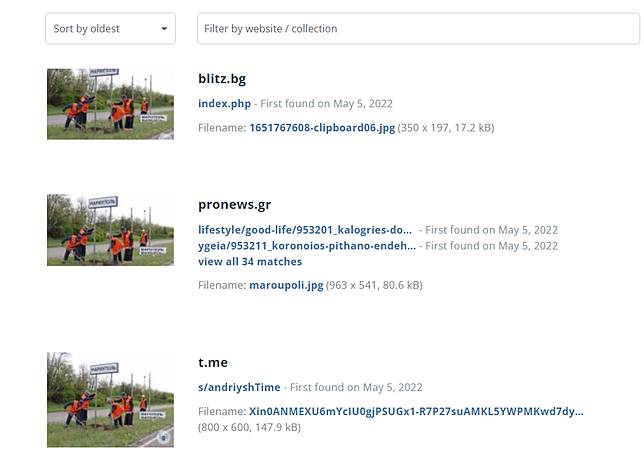
Task: Open the lifestyle/good-life/953201_kalogries link
Action: click(305, 230)
